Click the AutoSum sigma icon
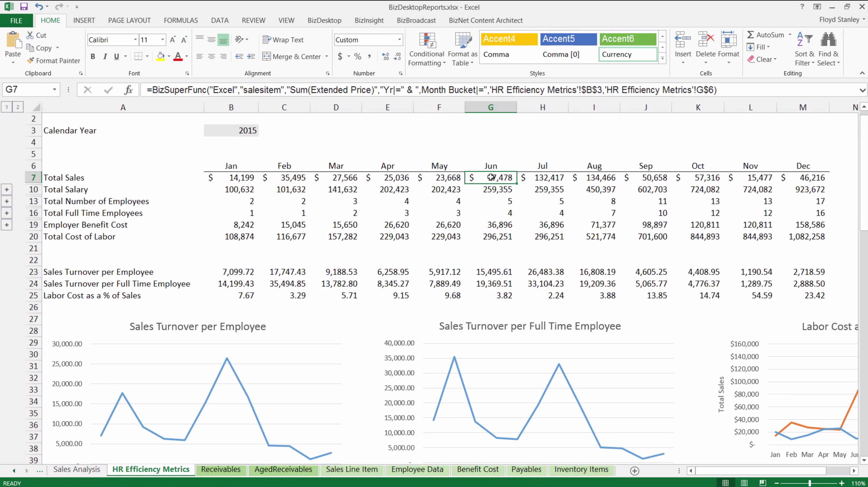The width and height of the screenshot is (868, 487). [x=750, y=35]
